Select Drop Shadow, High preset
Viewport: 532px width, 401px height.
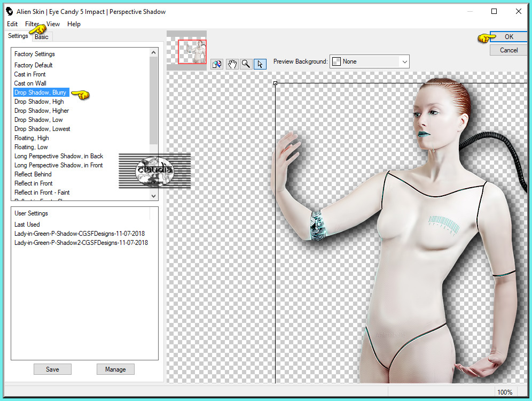tap(39, 102)
